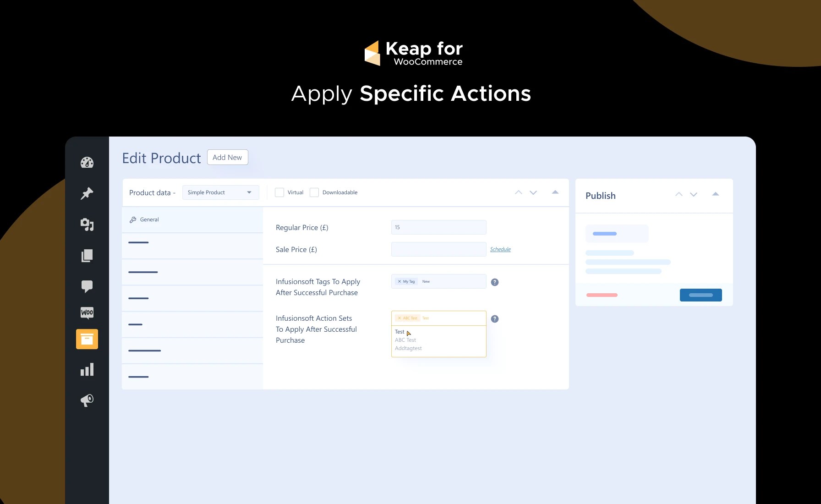Click inside the Regular Price field

pos(438,227)
